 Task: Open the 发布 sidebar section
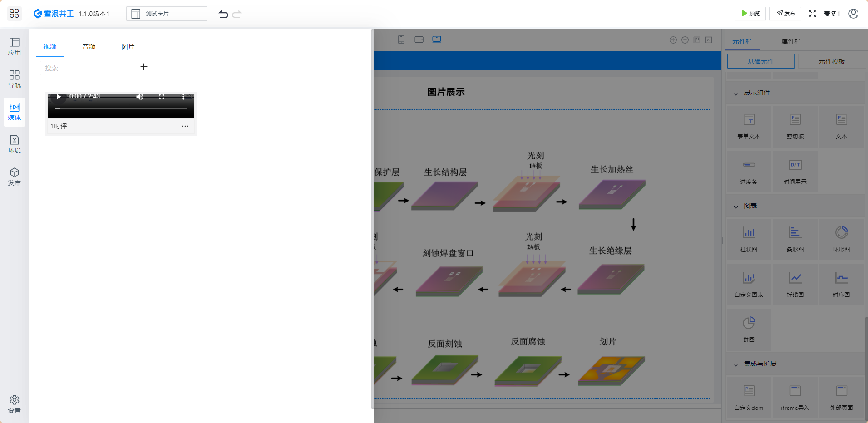(15, 177)
